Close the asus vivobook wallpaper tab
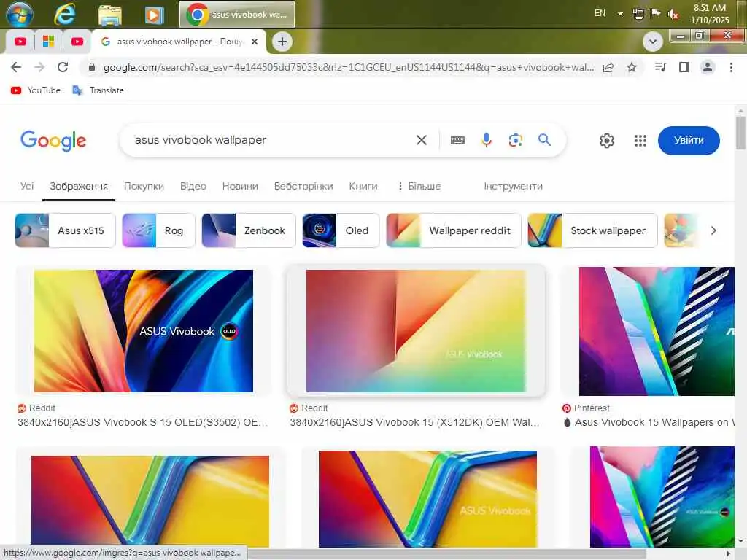The height and width of the screenshot is (560, 747). [x=255, y=42]
